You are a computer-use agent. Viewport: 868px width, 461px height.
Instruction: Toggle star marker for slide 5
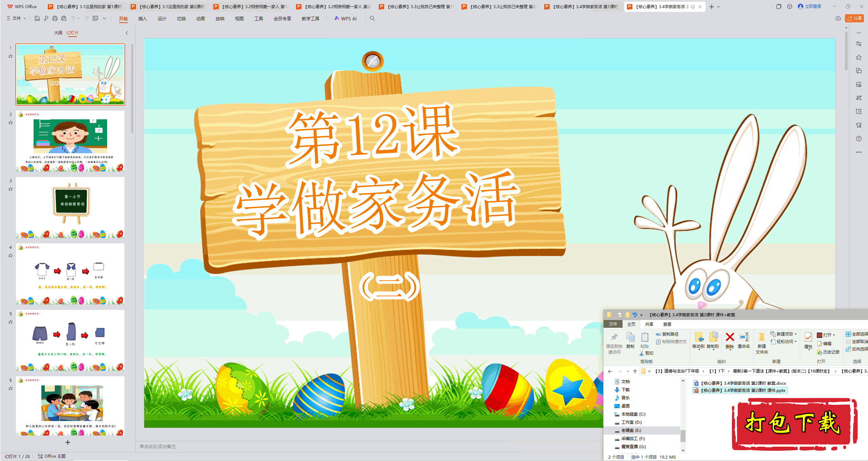[x=11, y=322]
